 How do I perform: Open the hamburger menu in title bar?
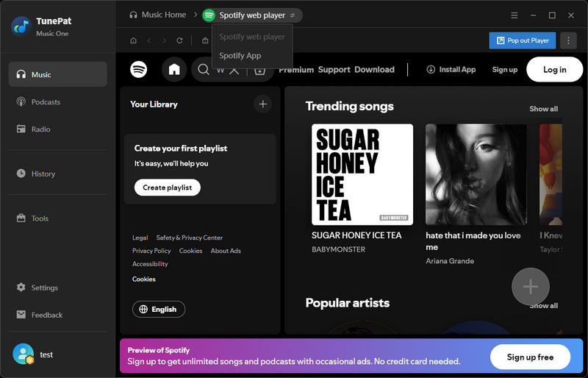[x=514, y=15]
